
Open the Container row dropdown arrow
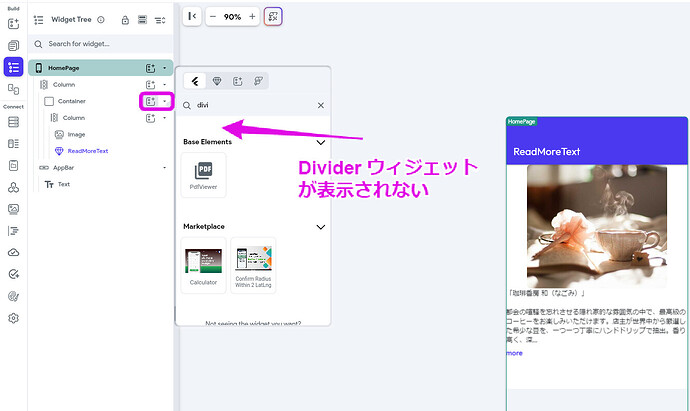pos(165,101)
